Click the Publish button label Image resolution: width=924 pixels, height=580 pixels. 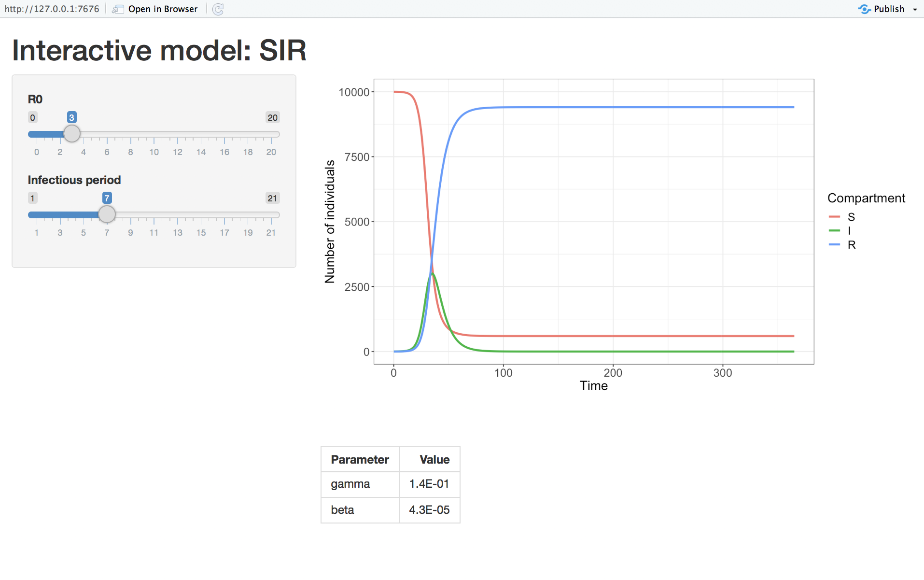click(889, 9)
